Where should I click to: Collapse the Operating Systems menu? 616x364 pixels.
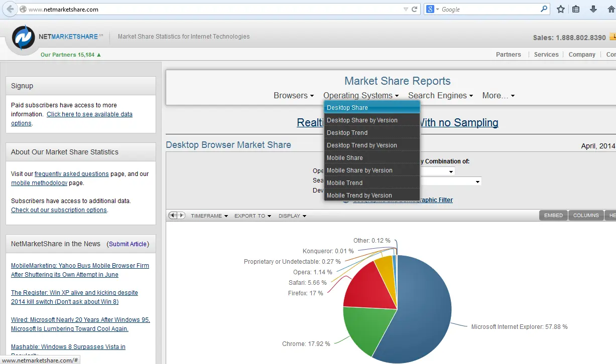tap(361, 95)
